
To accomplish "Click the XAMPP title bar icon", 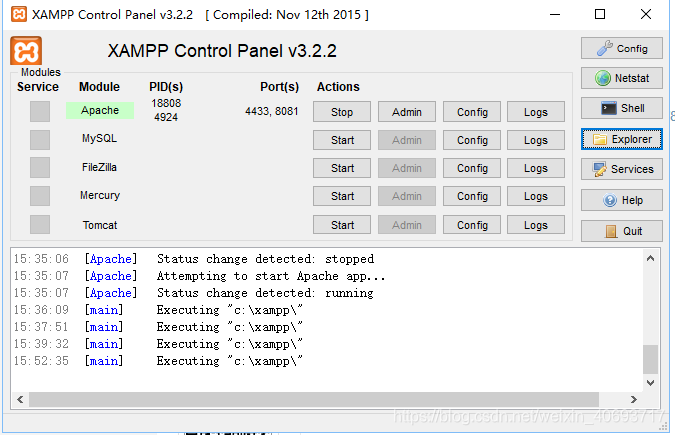I will [19, 14].
